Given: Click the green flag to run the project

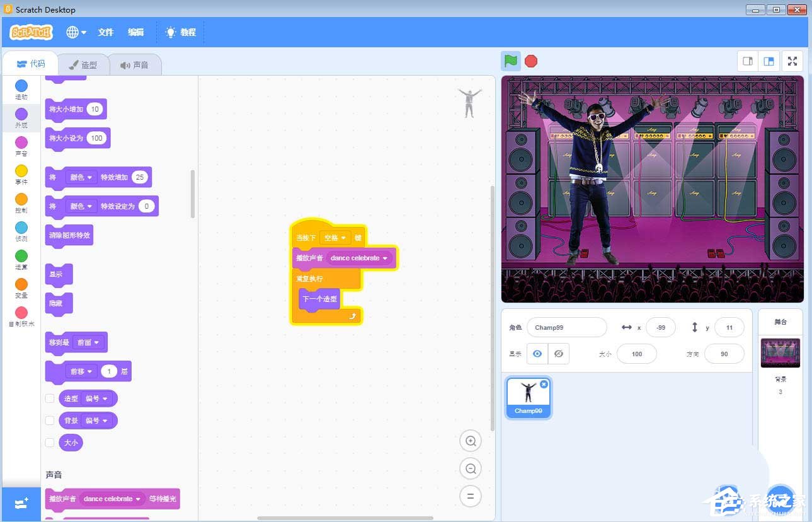Looking at the screenshot, I should [x=510, y=61].
